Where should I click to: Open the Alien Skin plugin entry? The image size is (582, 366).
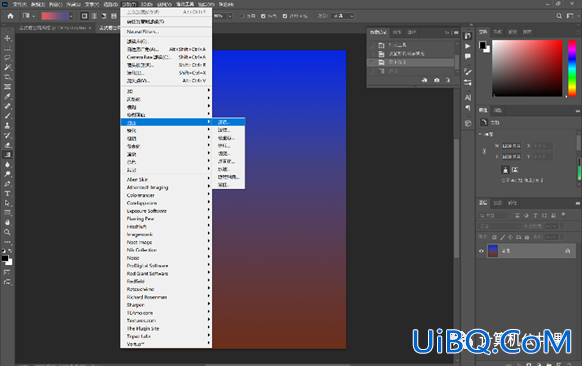pos(166,179)
